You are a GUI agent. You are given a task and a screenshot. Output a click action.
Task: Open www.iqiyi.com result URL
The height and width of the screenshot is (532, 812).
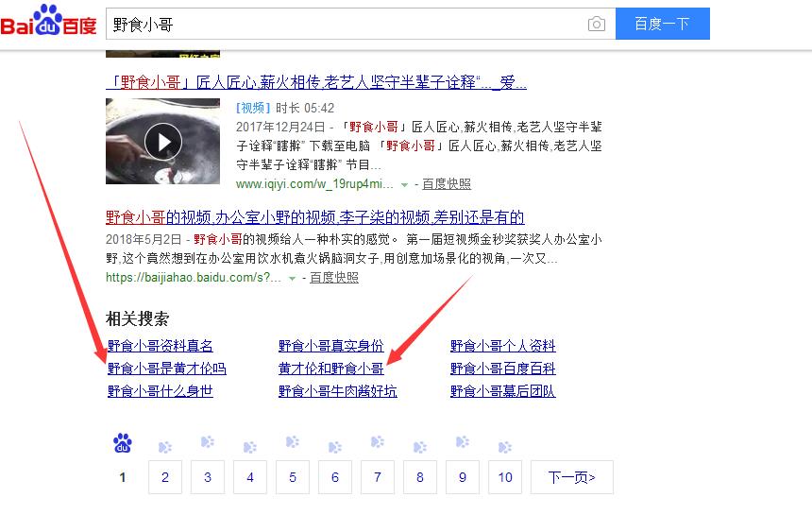(314, 184)
